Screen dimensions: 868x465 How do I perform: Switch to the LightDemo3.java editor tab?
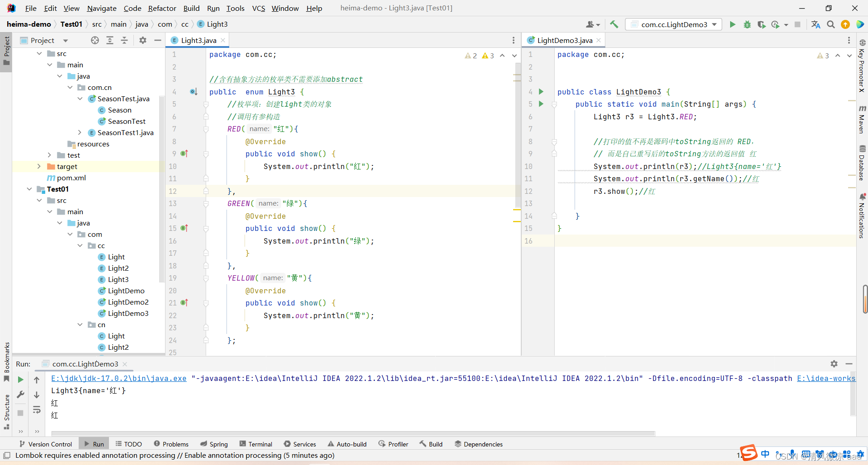564,40
